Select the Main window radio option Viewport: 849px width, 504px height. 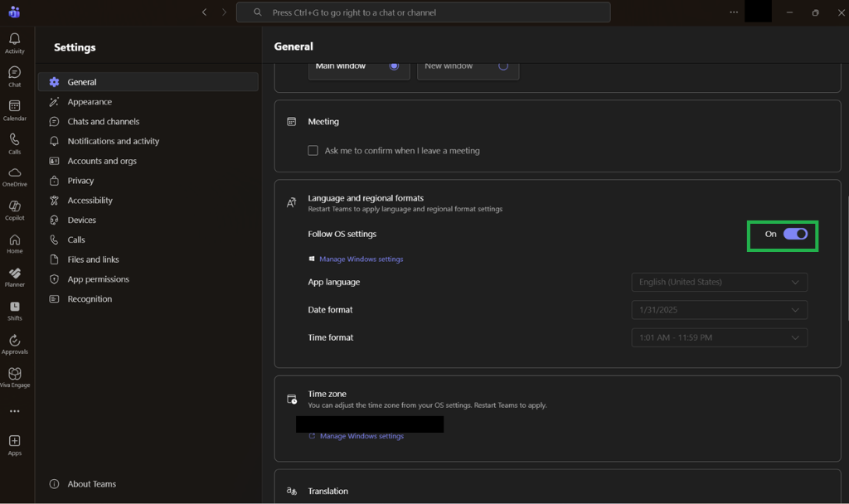coord(394,65)
